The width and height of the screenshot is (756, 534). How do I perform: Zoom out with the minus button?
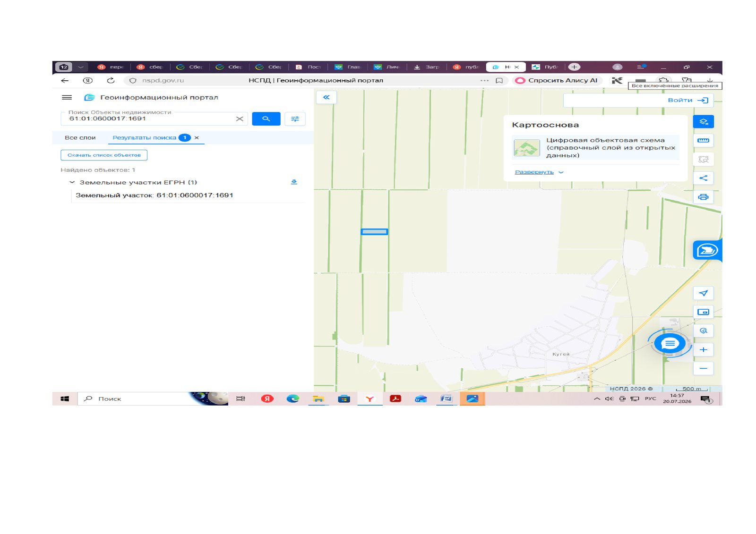(703, 368)
